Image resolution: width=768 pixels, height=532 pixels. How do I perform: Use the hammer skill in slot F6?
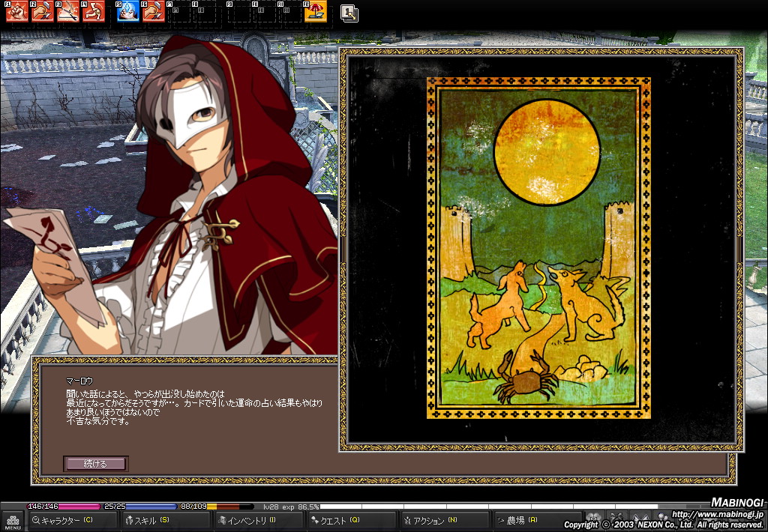pos(153,11)
